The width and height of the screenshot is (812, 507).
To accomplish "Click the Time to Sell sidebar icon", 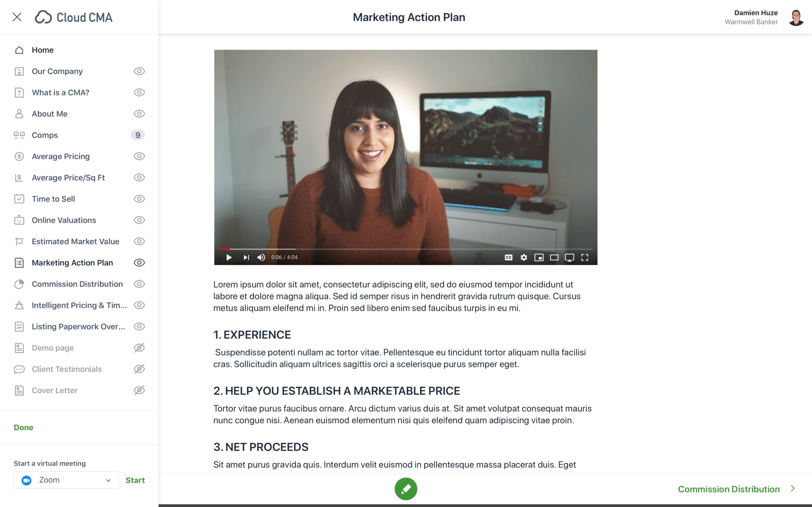I will 19,198.
